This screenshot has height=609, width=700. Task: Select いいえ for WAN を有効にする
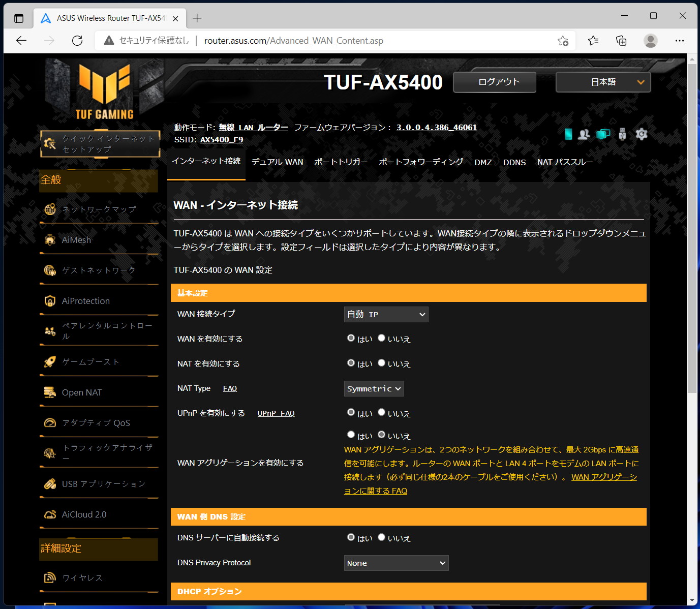[381, 338]
